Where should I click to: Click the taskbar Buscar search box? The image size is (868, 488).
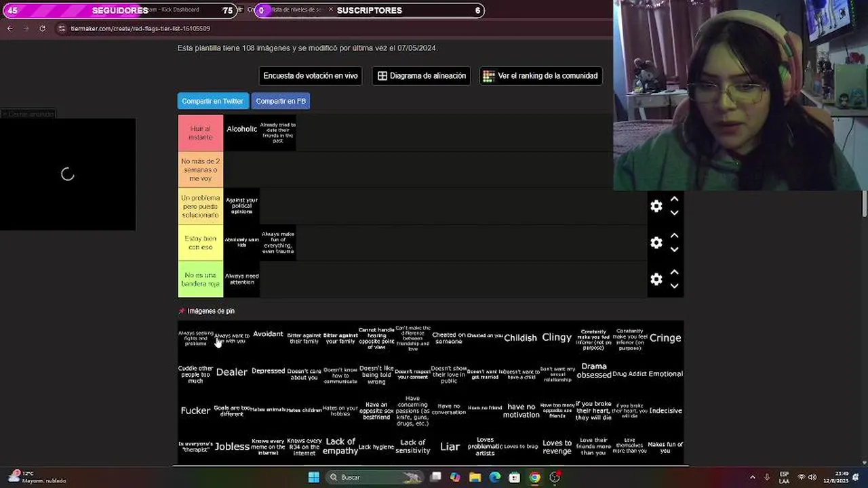374,477
